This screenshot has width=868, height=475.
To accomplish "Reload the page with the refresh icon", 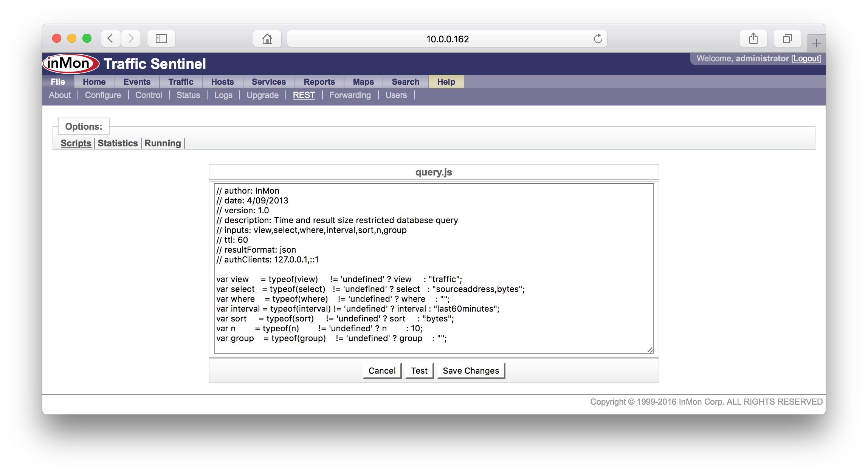I will coord(598,39).
